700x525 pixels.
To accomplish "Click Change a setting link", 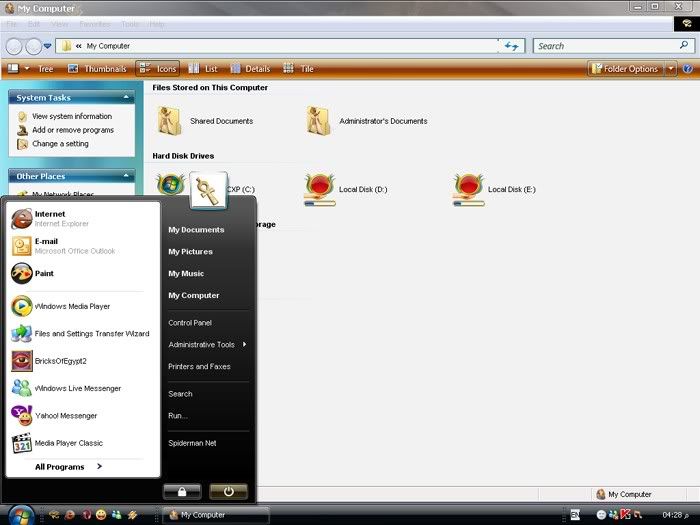I will [60, 144].
